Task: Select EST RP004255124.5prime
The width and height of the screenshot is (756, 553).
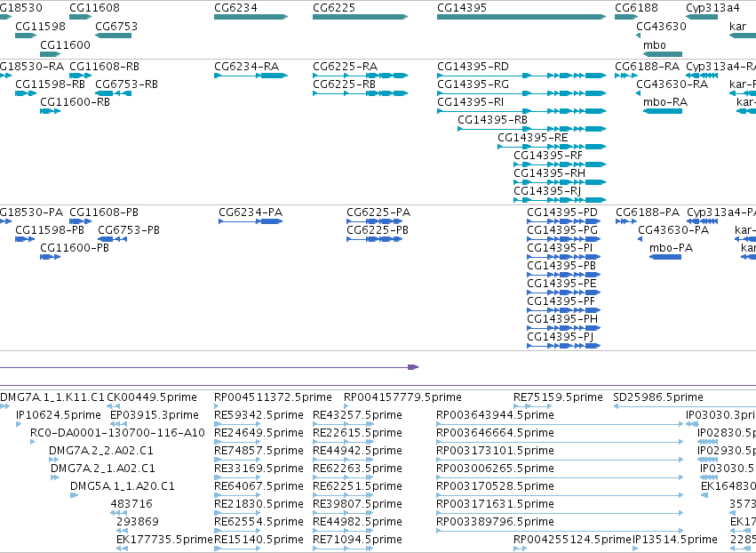Action: click(x=572, y=540)
